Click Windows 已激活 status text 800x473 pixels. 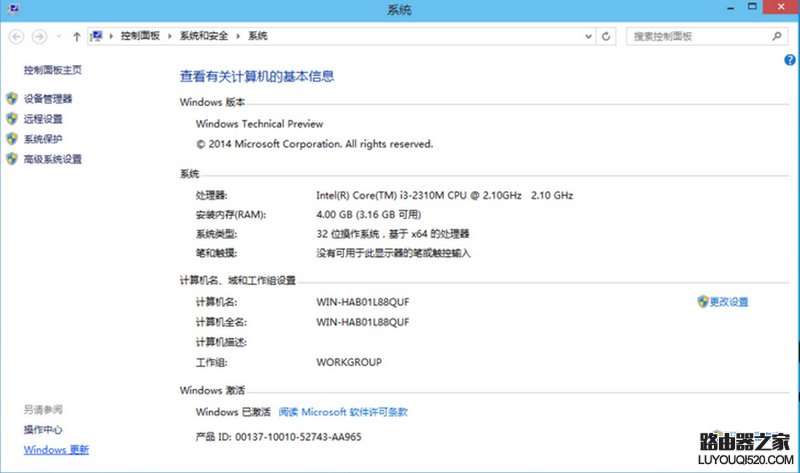[x=233, y=412]
